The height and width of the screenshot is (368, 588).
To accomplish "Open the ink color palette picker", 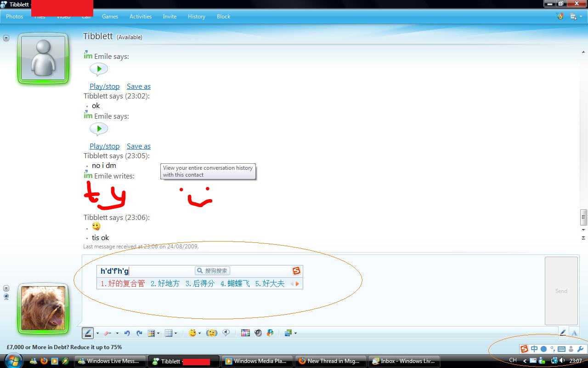I will click(x=152, y=333).
